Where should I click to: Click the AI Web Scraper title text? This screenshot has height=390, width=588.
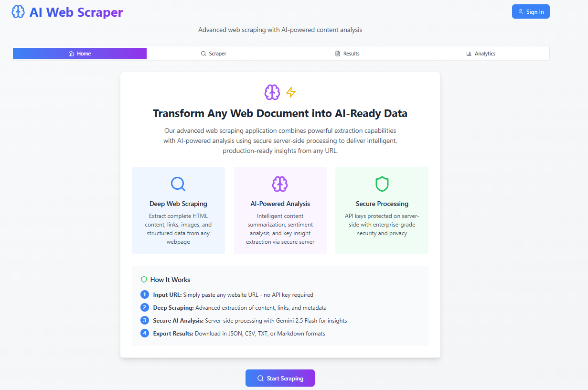[76, 12]
